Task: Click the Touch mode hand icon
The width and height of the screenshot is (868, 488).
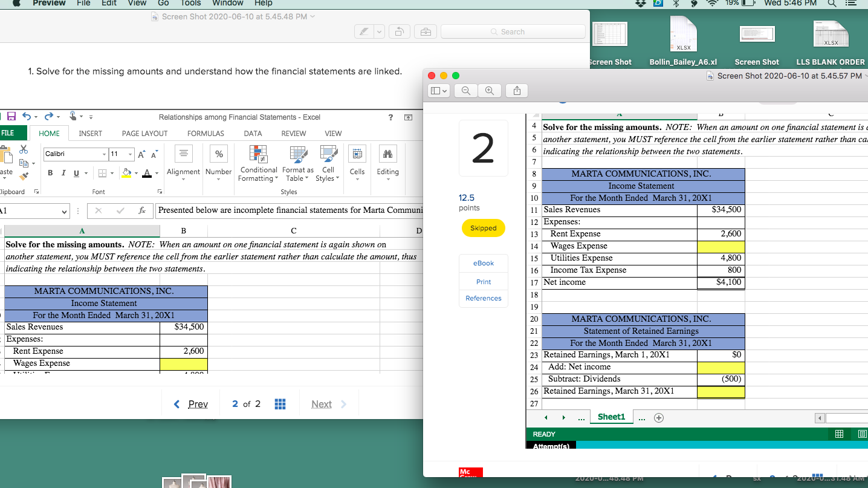Action: coord(74,116)
